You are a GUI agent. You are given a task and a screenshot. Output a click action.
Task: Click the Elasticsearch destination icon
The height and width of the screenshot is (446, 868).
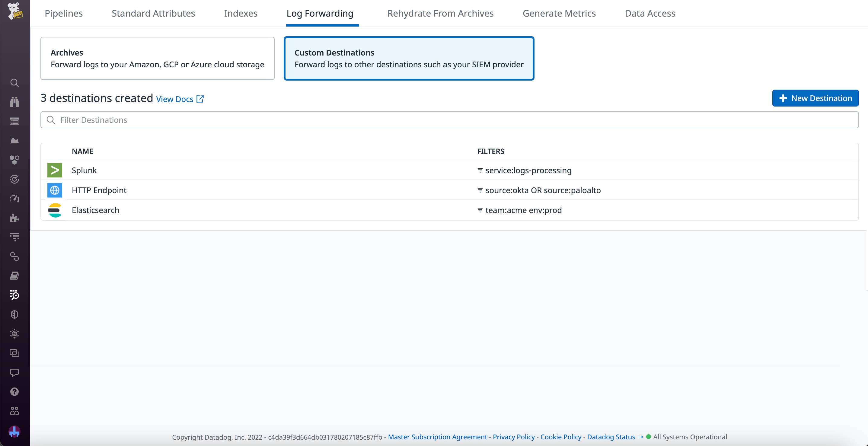pyautogui.click(x=55, y=210)
